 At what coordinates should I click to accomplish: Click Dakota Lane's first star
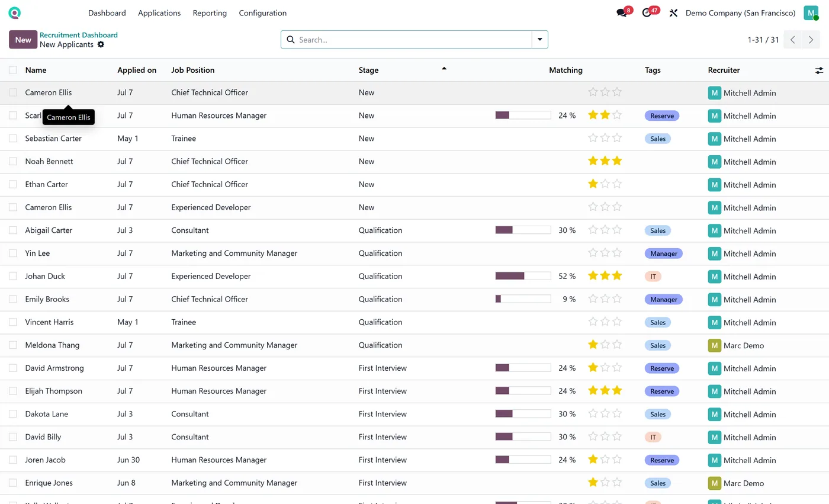click(593, 413)
